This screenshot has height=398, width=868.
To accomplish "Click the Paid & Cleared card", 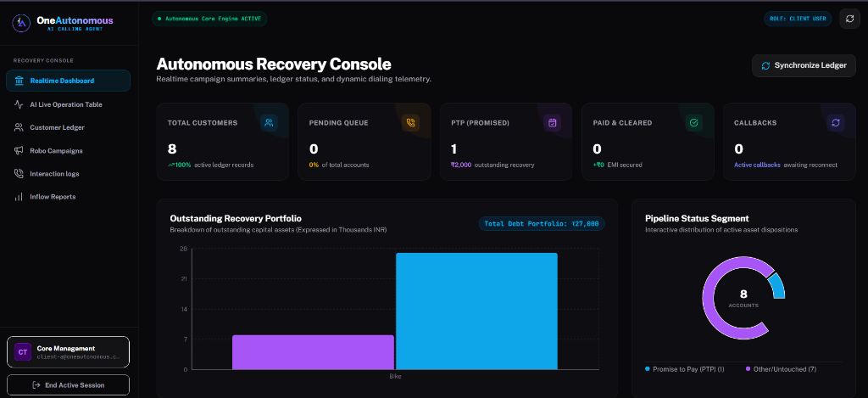I will pyautogui.click(x=648, y=142).
